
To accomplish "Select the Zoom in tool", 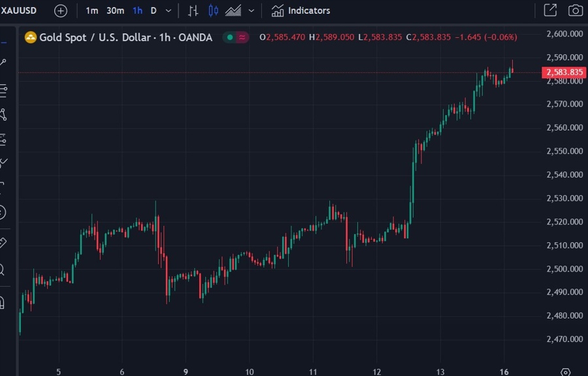I will (2, 269).
